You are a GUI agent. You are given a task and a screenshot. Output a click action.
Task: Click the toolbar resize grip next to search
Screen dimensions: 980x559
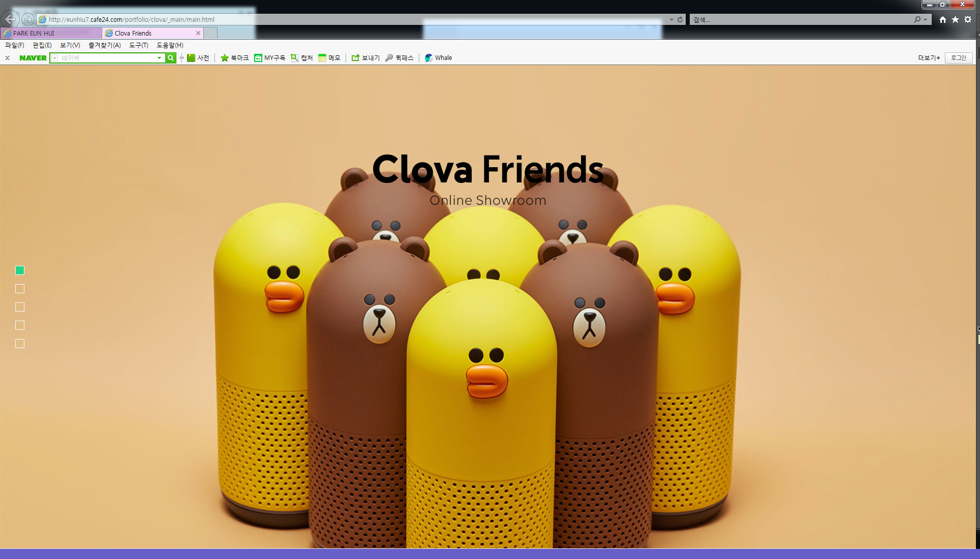(x=181, y=58)
